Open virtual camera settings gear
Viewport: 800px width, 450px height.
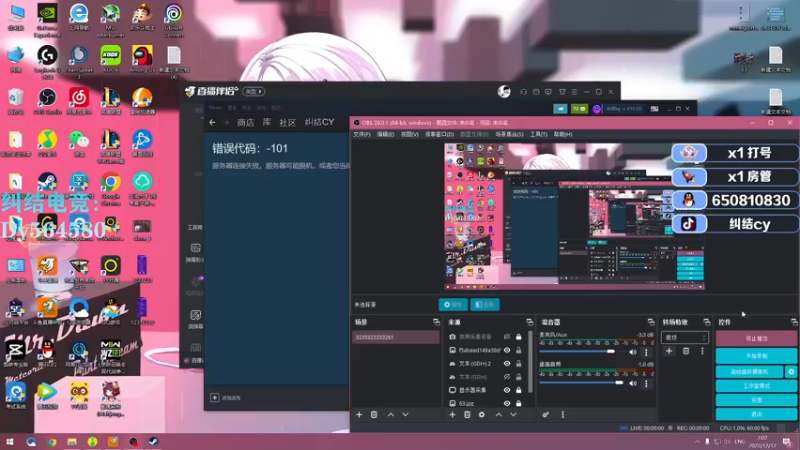pyautogui.click(x=791, y=372)
